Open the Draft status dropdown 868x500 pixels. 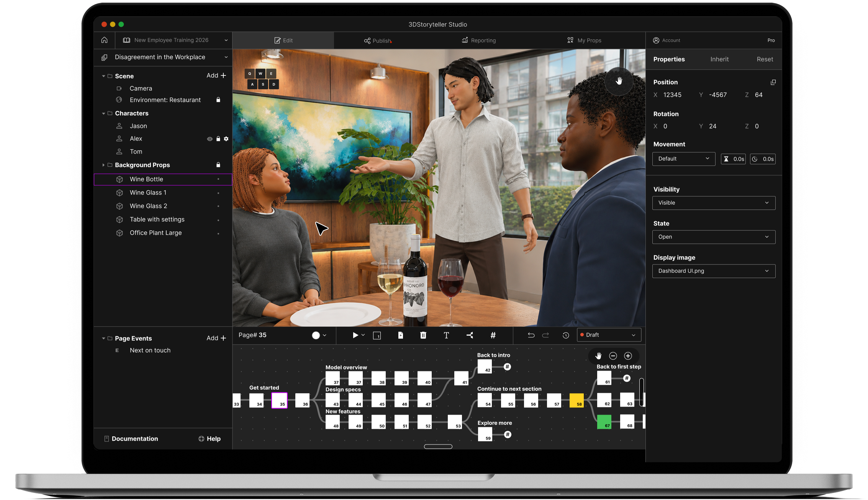[609, 335]
